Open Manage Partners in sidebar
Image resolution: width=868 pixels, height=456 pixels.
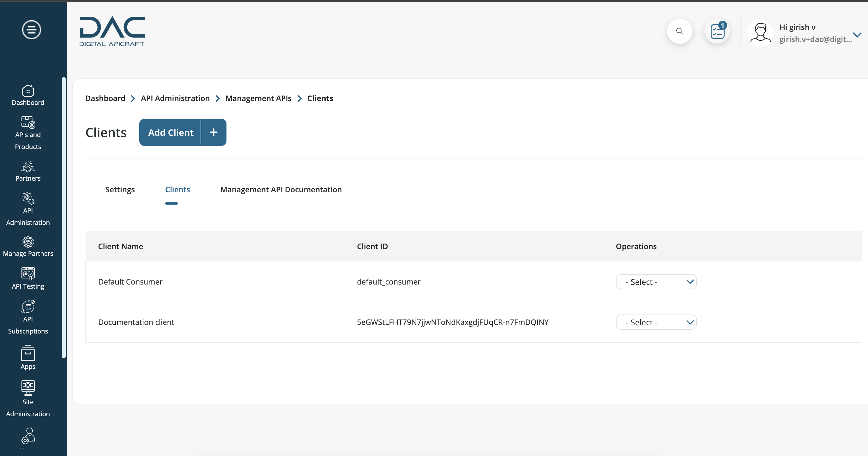click(x=28, y=247)
